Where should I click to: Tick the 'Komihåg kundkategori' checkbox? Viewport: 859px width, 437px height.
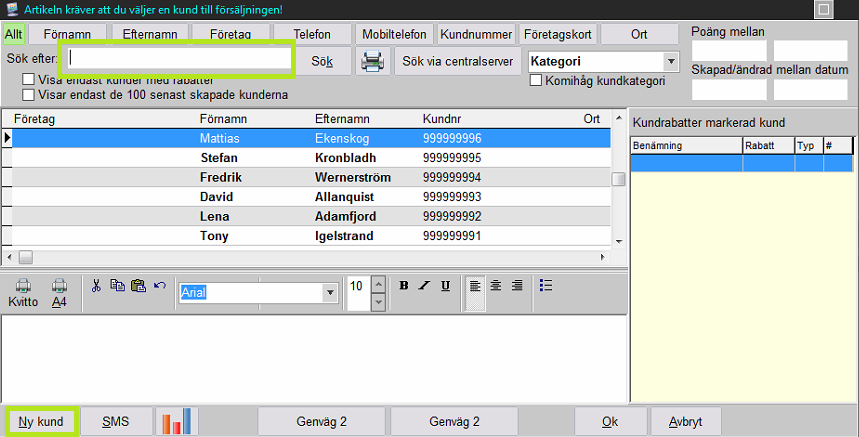pos(536,80)
